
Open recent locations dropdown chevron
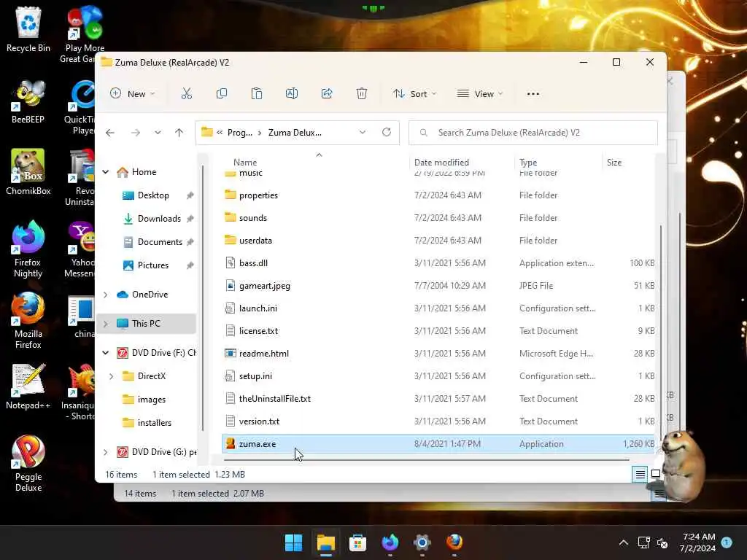point(158,133)
